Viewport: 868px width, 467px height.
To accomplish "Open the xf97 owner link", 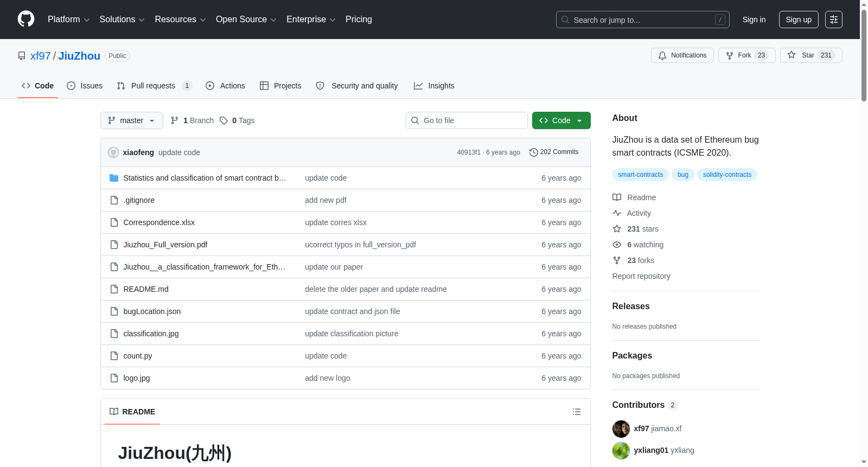I will (41, 56).
